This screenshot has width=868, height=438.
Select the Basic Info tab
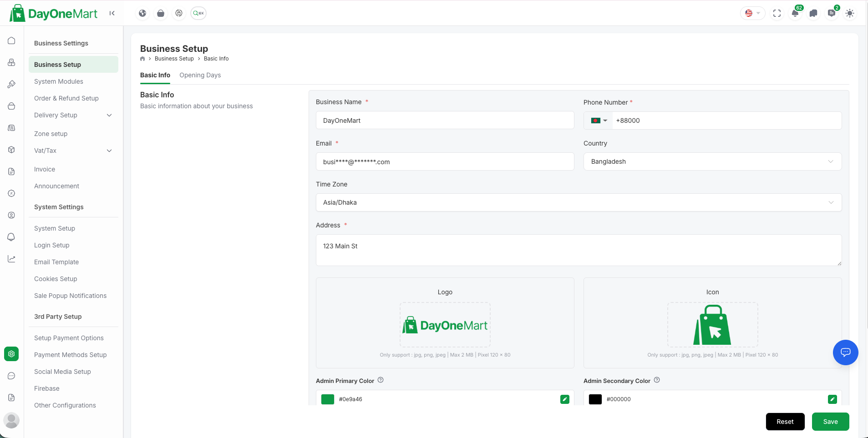coord(155,75)
